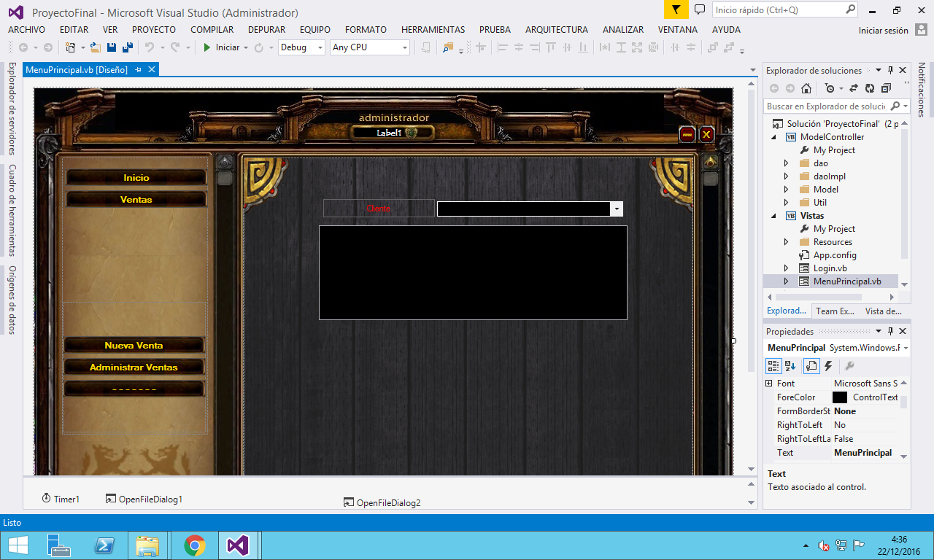Viewport: 934px width, 560px height.
Task: Click the Timer1 component in tray
Action: pyautogui.click(x=61, y=499)
